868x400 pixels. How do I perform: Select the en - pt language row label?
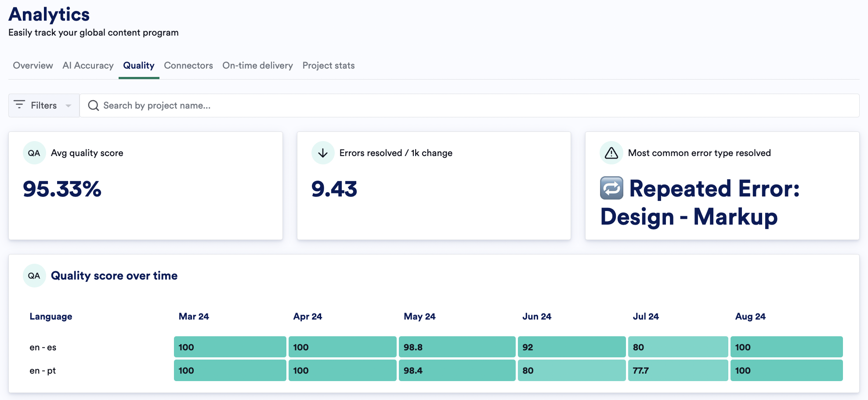pyautogui.click(x=43, y=371)
